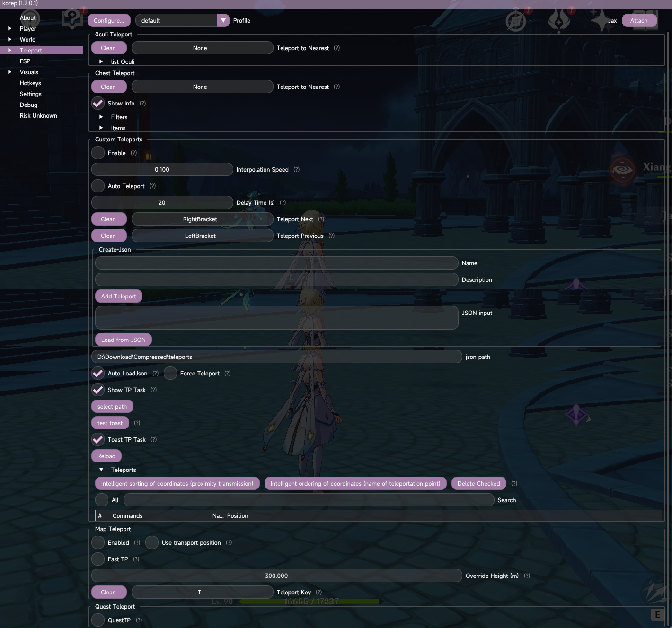
Task: Click Load from JSON button
Action: click(x=124, y=340)
